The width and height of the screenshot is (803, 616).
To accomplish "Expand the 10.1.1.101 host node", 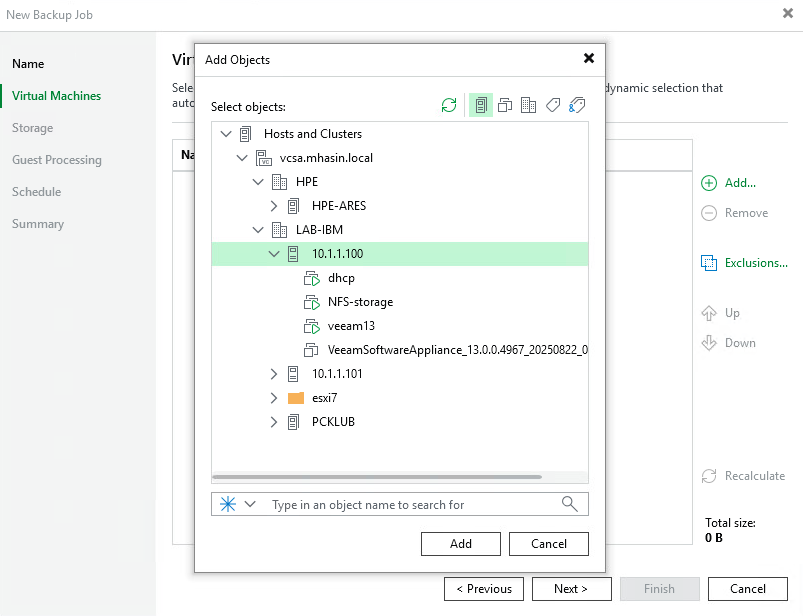I will [x=273, y=373].
